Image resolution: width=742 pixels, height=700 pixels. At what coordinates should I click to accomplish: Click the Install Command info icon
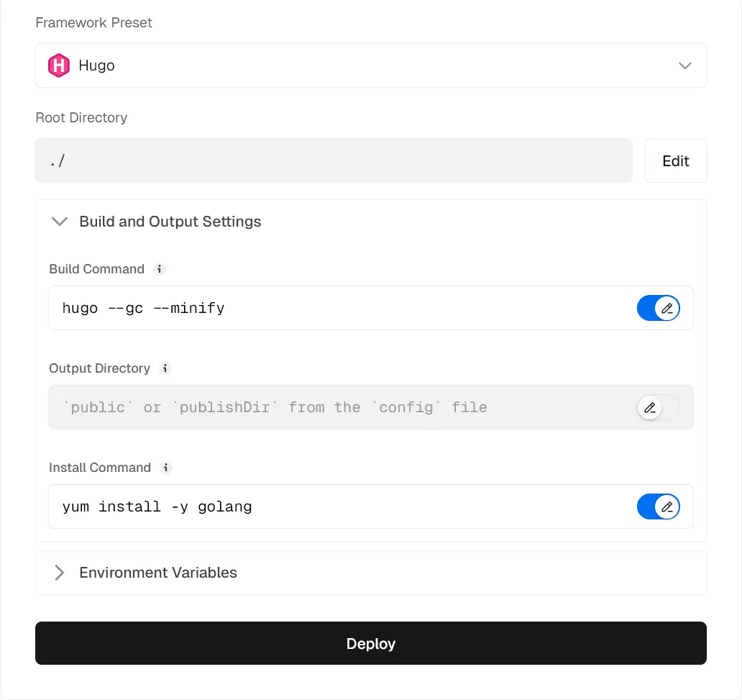[166, 468]
